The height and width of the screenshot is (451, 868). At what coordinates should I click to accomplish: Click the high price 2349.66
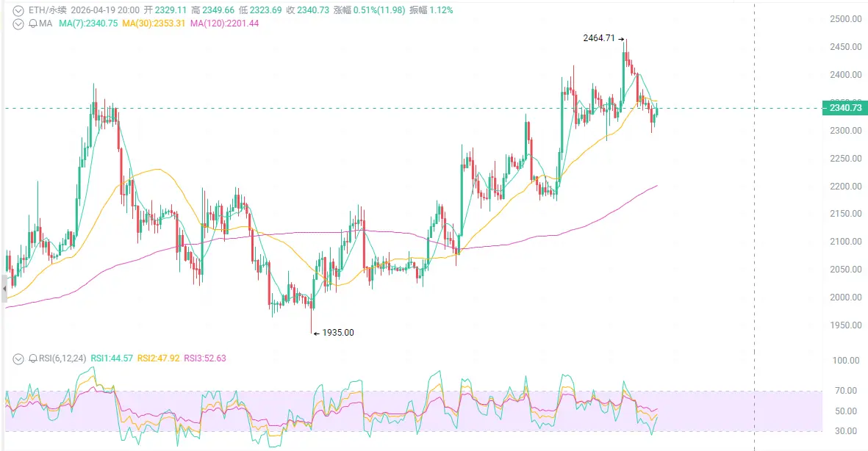[x=218, y=10]
